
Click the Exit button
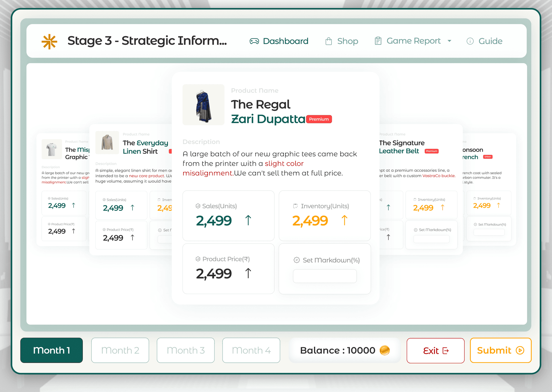coord(435,351)
